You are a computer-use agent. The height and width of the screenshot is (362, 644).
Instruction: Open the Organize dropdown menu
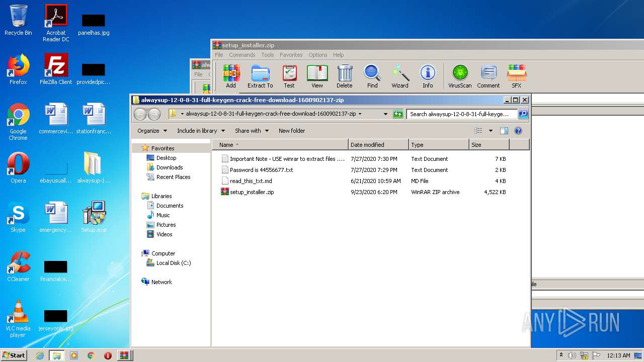pyautogui.click(x=152, y=131)
